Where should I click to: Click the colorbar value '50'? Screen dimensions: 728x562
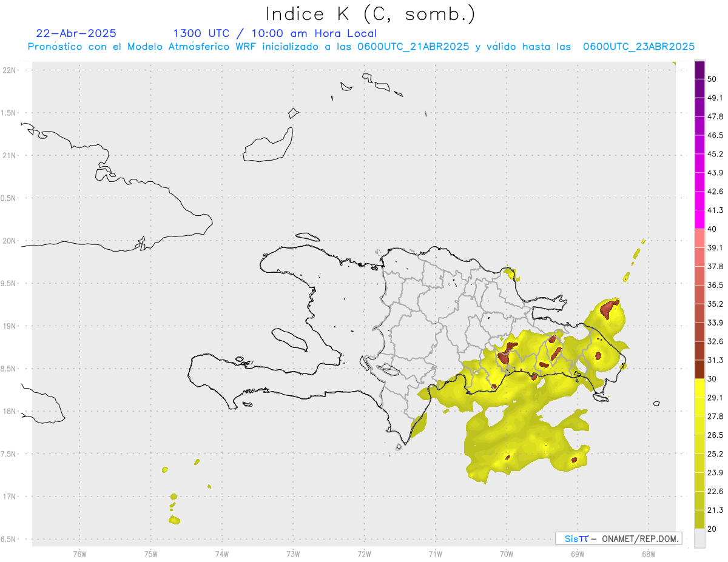point(712,79)
